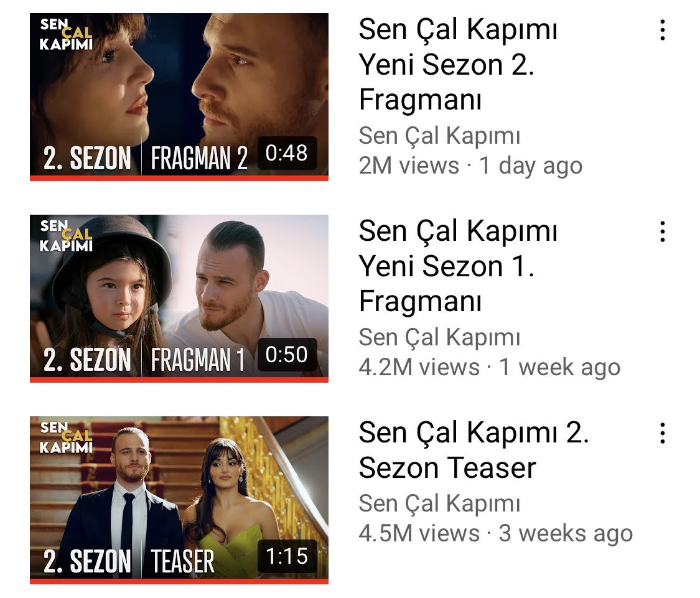Click the 0:50 duration badge
The image size is (700, 598).
(x=287, y=355)
